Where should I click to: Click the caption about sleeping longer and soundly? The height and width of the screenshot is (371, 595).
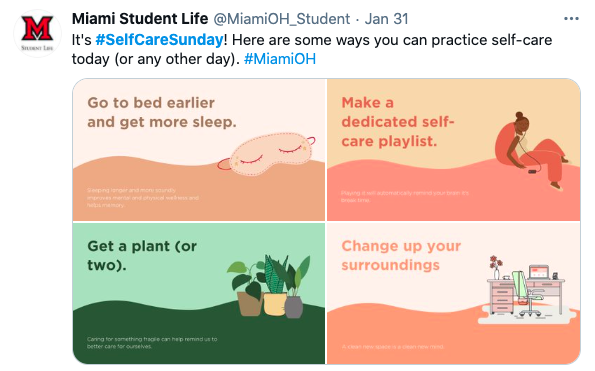point(143,198)
